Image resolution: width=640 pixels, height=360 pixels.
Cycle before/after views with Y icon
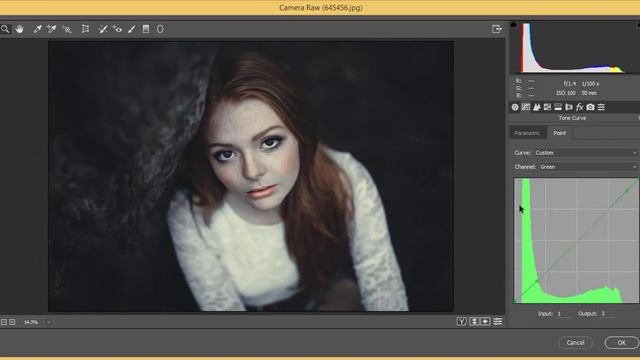click(462, 322)
